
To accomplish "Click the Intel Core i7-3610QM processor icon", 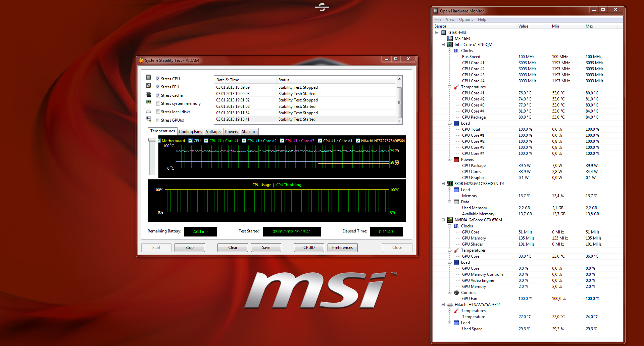I will 450,45.
